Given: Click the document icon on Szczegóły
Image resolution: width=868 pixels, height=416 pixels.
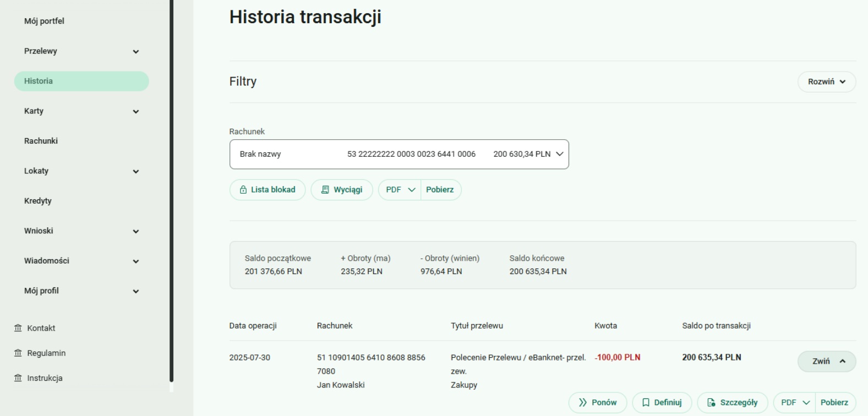Looking at the screenshot, I should point(711,403).
